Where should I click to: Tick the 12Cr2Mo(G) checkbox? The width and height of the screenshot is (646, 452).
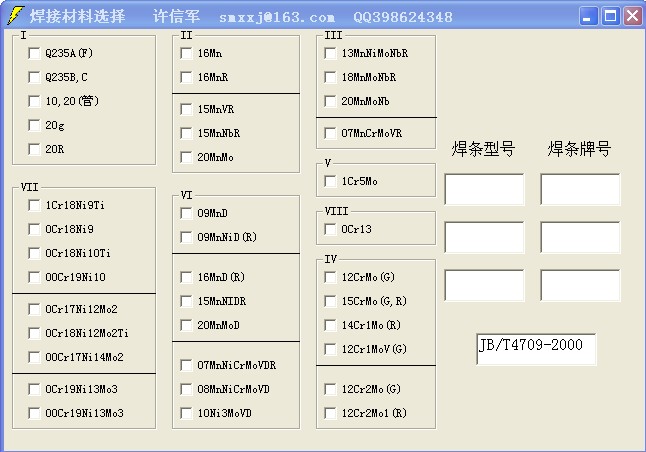(330, 389)
